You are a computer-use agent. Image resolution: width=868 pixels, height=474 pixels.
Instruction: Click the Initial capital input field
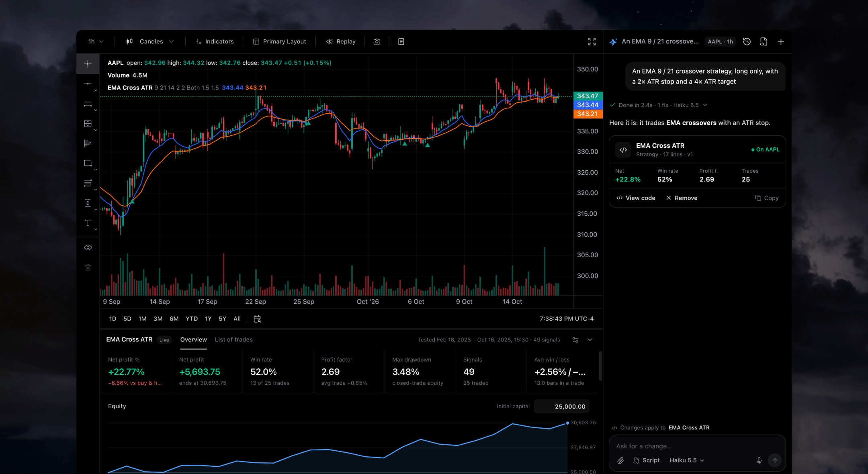(561, 407)
